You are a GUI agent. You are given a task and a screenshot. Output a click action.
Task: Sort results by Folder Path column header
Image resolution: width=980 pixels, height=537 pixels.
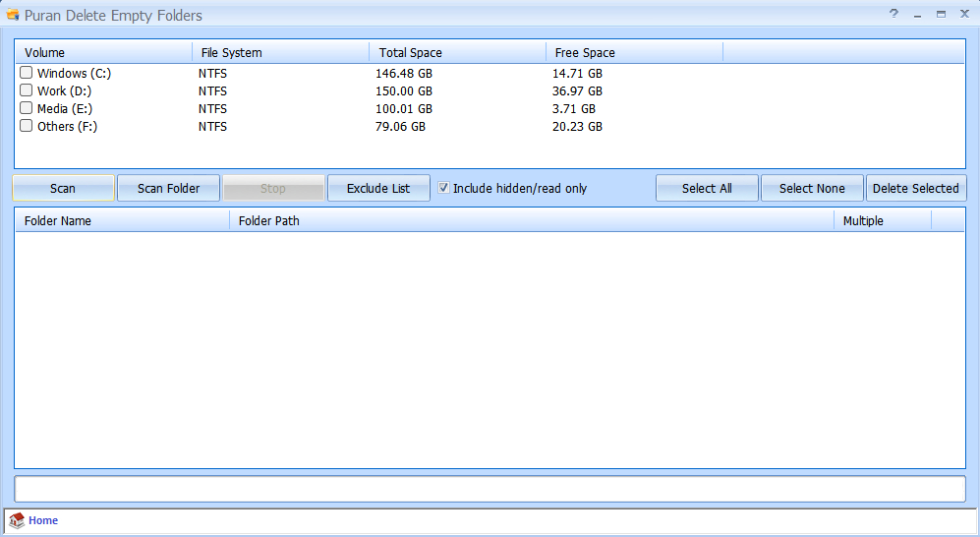(x=531, y=220)
